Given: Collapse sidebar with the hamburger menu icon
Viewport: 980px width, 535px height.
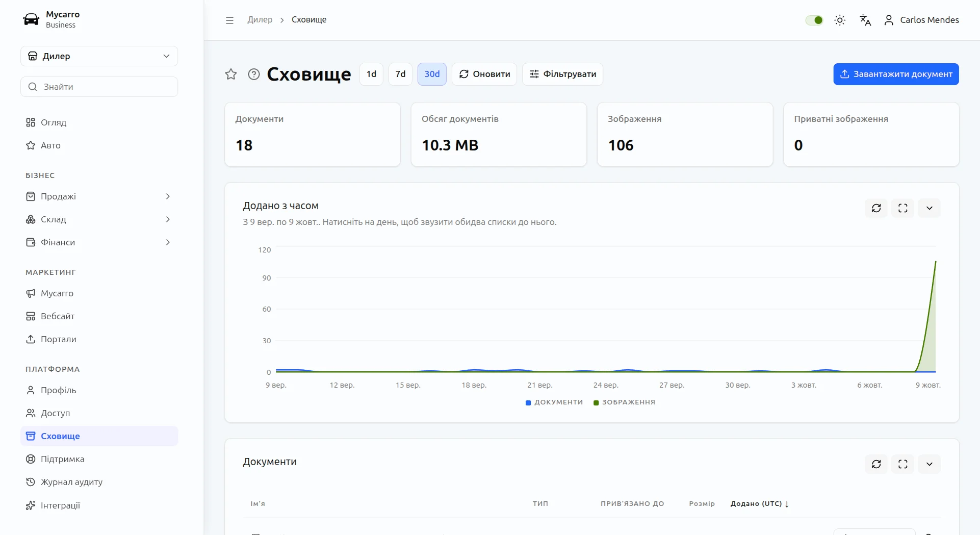Looking at the screenshot, I should coord(229,20).
